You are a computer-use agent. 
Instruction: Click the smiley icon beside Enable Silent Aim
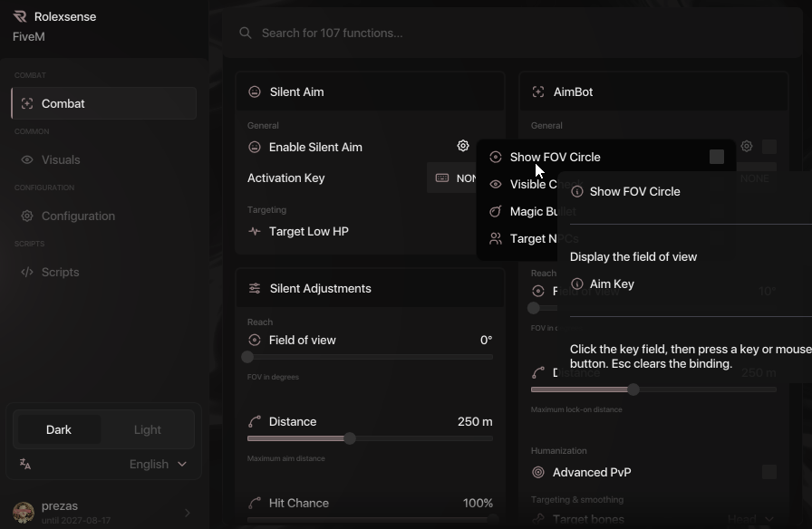255,147
